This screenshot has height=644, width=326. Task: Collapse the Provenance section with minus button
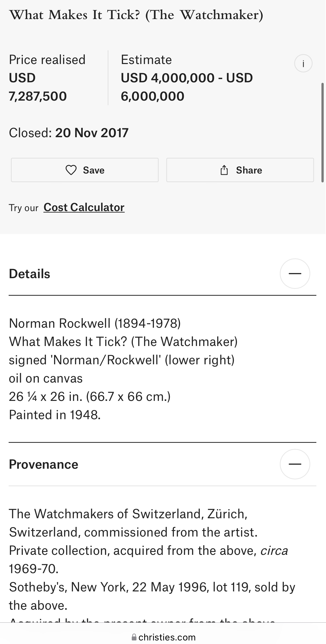pyautogui.click(x=295, y=464)
